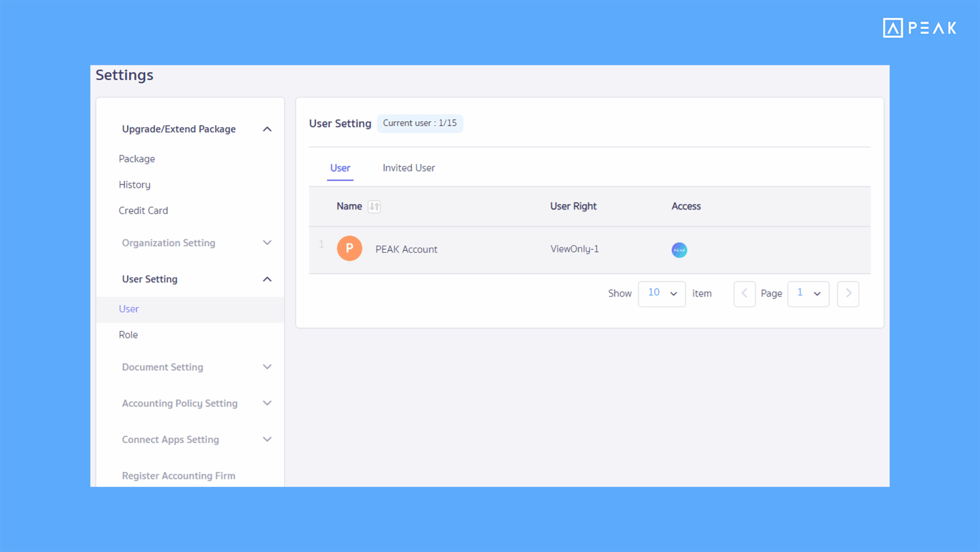Switch to the Invited User tab
Viewport: 980px width, 552px height.
(408, 168)
